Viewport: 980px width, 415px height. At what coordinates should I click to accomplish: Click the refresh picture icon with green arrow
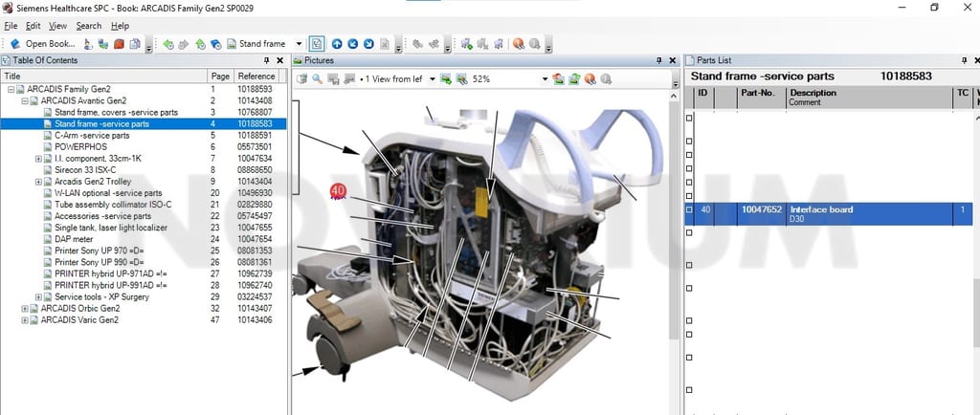click(x=574, y=79)
